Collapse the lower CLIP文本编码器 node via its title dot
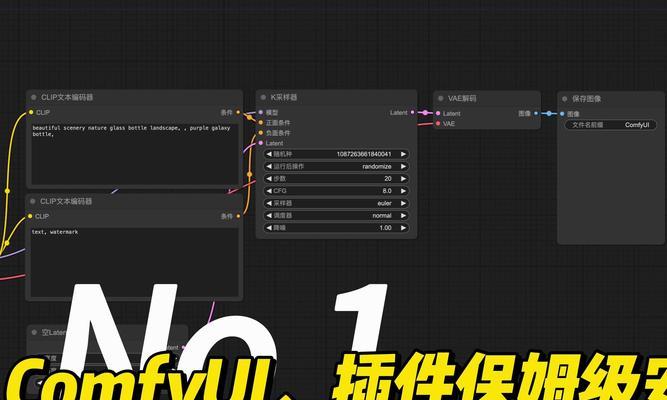 tap(33, 201)
